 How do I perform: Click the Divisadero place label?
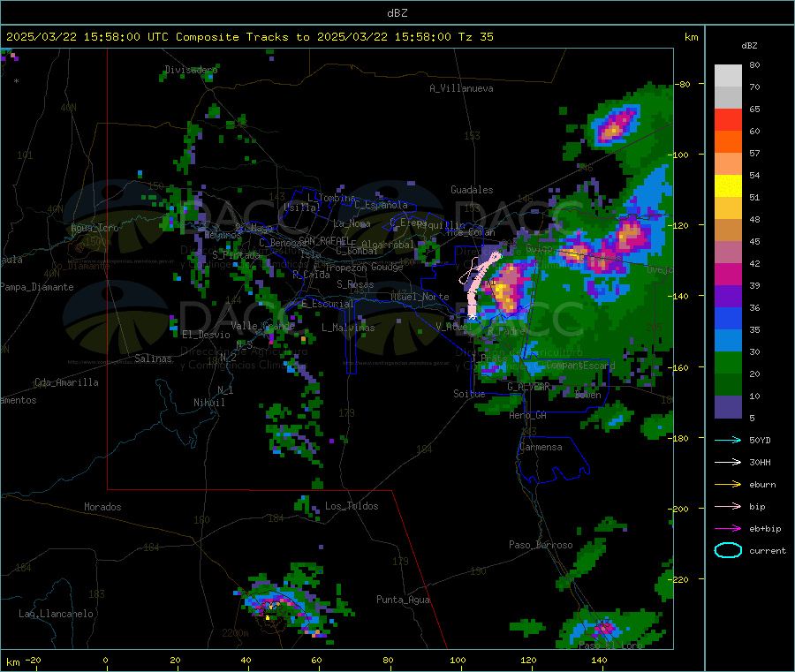[191, 70]
